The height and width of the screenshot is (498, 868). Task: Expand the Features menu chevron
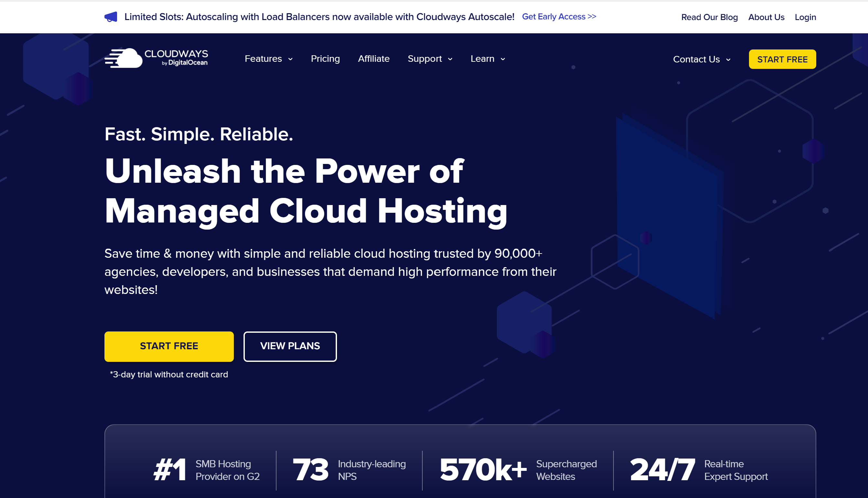pyautogui.click(x=290, y=59)
